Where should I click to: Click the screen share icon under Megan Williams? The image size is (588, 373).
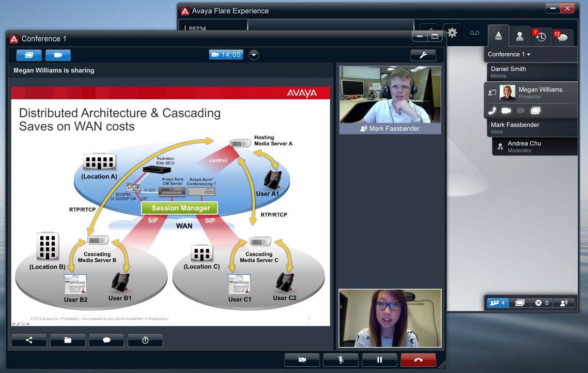[x=535, y=110]
